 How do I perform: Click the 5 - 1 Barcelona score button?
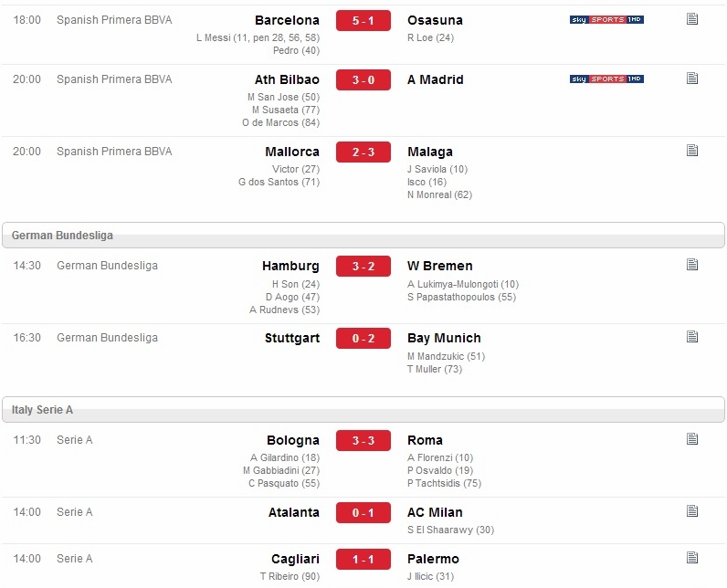363,20
